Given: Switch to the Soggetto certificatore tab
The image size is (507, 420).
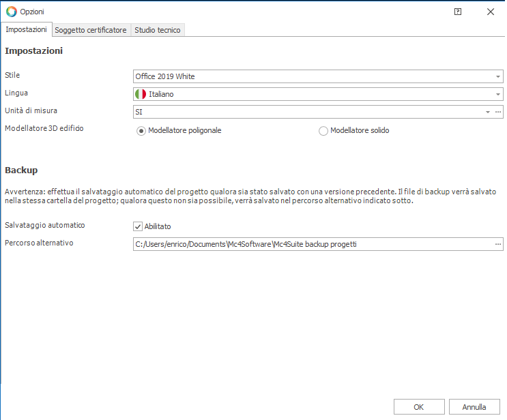Looking at the screenshot, I should [x=91, y=30].
